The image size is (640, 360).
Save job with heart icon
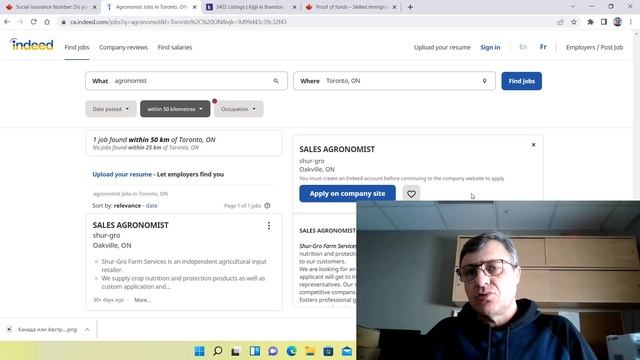pos(411,193)
